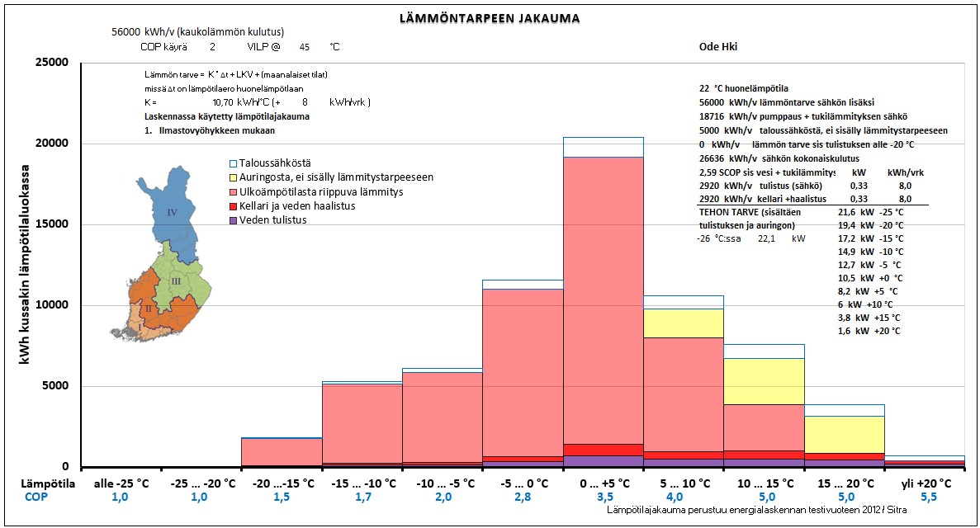Click the purple segment of the 0 ... +5 °C bar

click(x=604, y=461)
